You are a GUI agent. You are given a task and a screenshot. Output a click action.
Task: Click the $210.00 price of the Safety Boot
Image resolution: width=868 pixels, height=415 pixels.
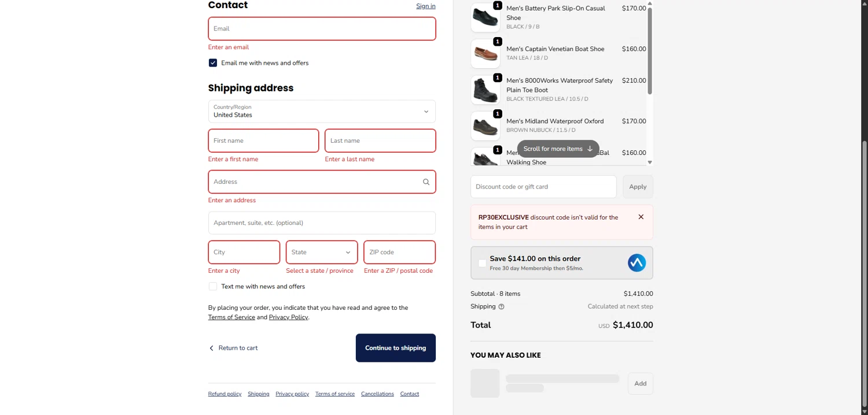pos(634,81)
